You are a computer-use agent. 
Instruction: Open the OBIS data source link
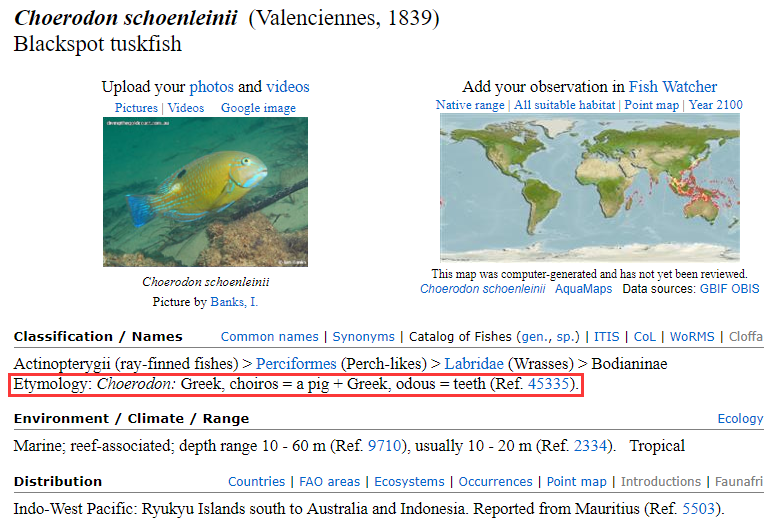click(x=745, y=289)
